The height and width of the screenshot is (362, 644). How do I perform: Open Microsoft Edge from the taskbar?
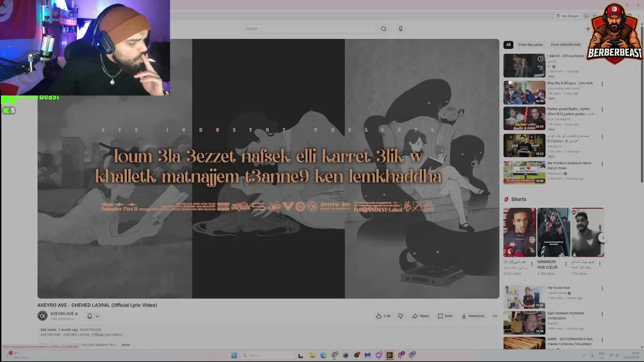323,355
